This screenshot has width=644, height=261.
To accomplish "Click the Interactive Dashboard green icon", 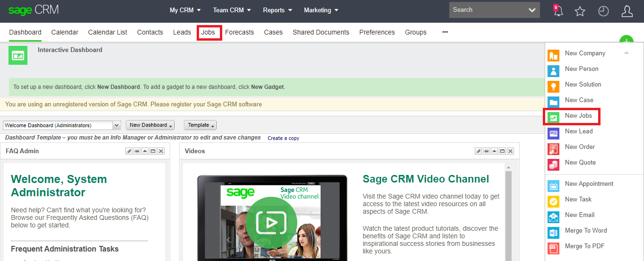I will point(18,55).
